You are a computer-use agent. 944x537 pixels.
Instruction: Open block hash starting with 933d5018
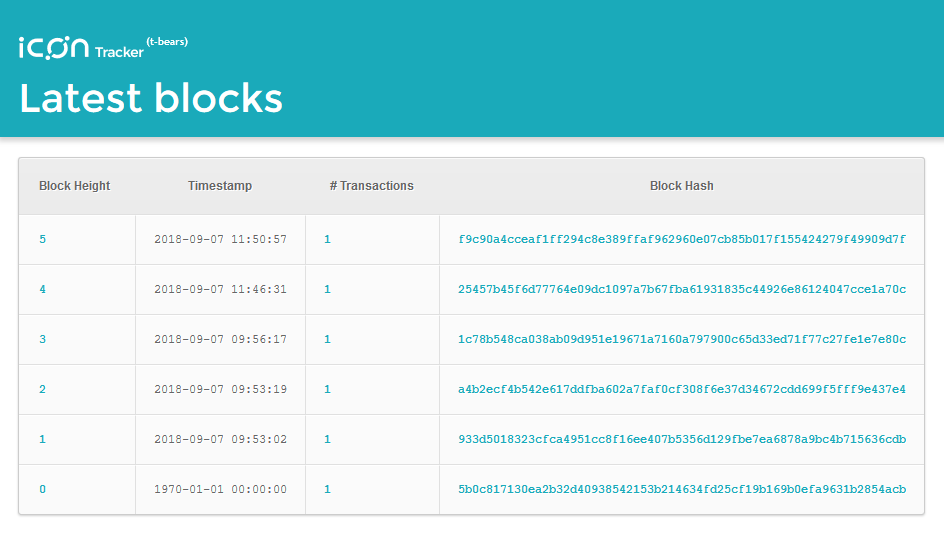(x=682, y=439)
